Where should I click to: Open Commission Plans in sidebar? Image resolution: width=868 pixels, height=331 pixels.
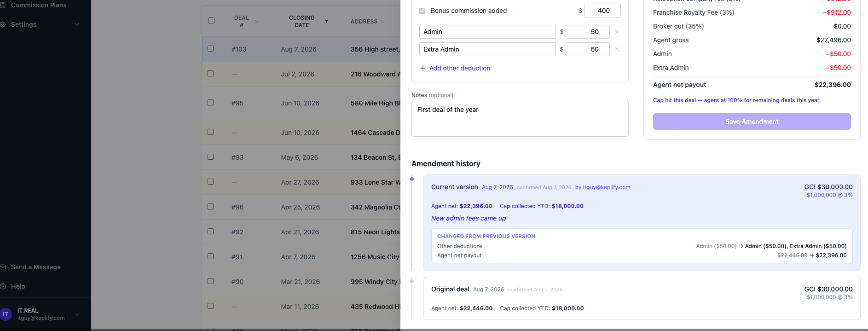[39, 5]
